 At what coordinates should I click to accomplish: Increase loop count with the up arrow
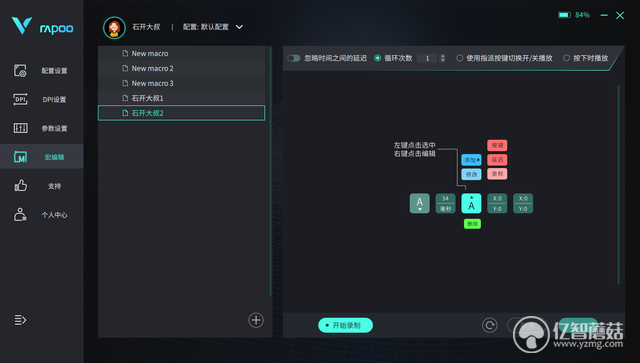[x=443, y=56]
